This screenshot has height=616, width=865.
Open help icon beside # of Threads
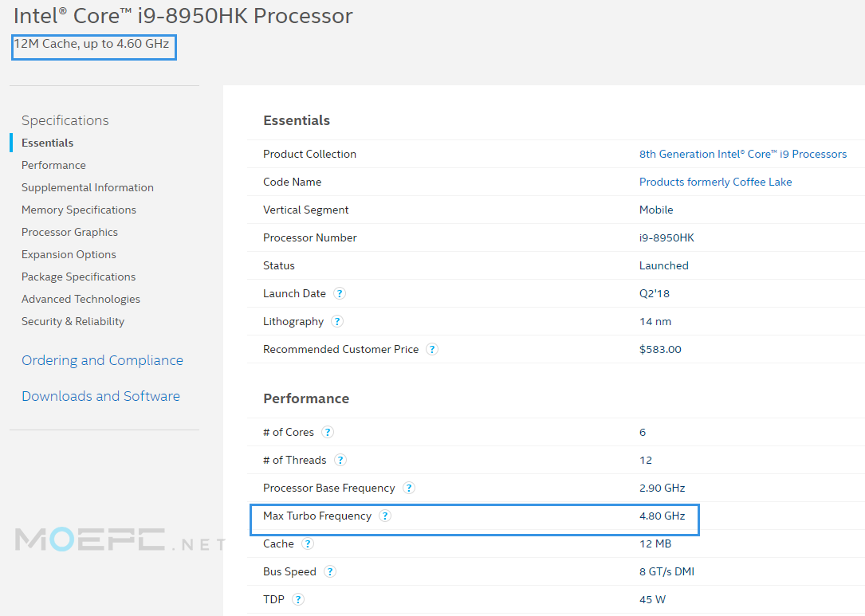click(x=340, y=460)
